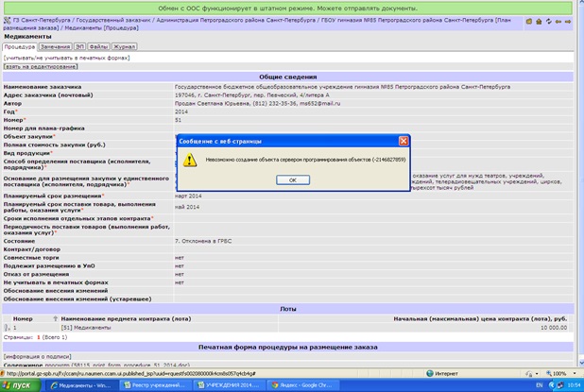Screen dimensions: 584x392
Task: Click the green OOS exchange status banner
Action: [288, 9]
